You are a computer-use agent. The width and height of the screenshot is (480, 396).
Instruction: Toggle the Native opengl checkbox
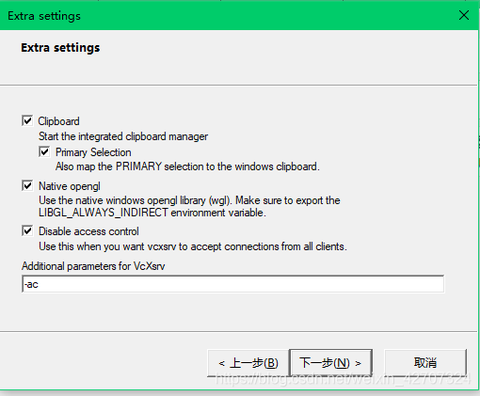[27, 185]
